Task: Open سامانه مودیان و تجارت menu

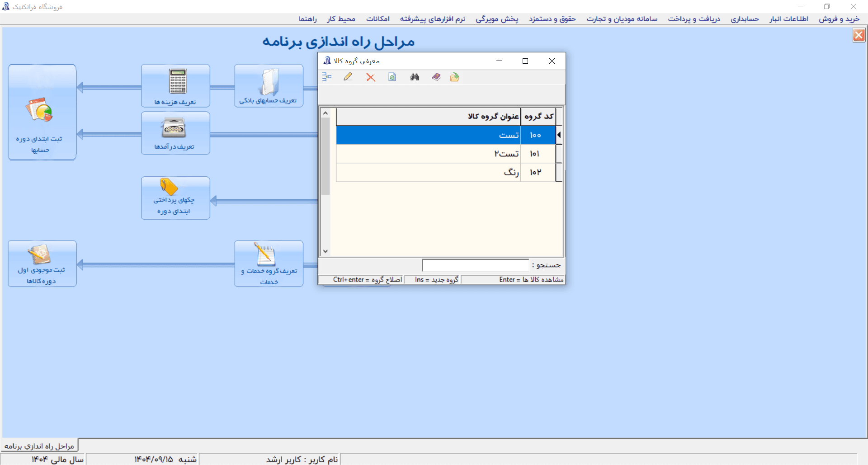Action: [x=622, y=19]
